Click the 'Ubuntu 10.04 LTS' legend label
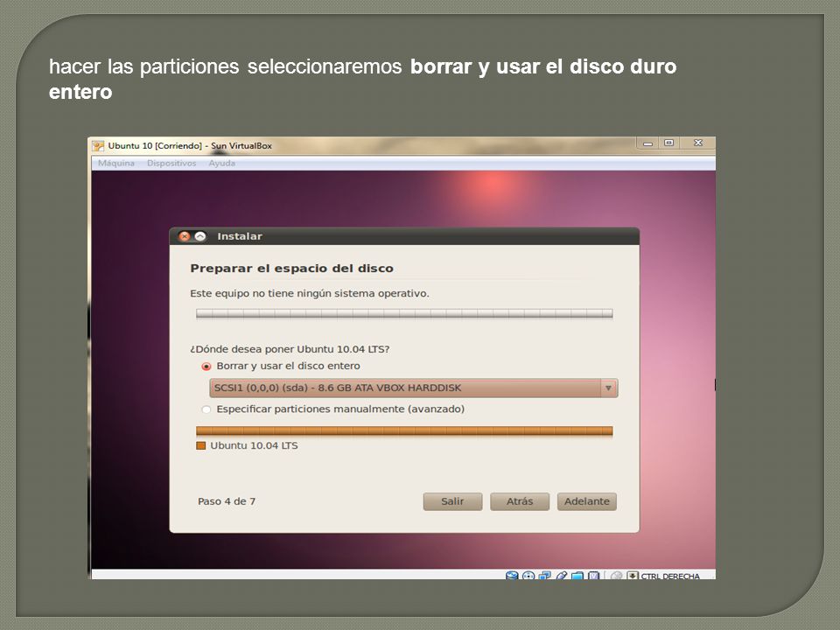840x630 pixels. [x=254, y=445]
